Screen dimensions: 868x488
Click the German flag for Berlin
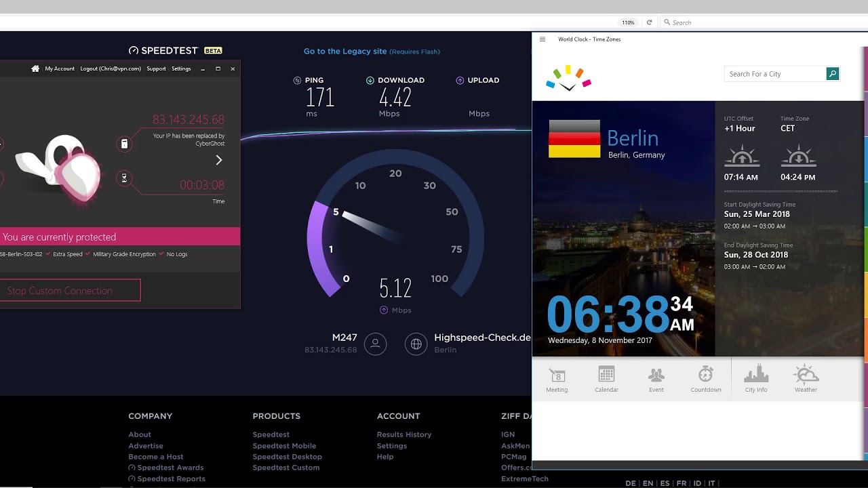(574, 139)
